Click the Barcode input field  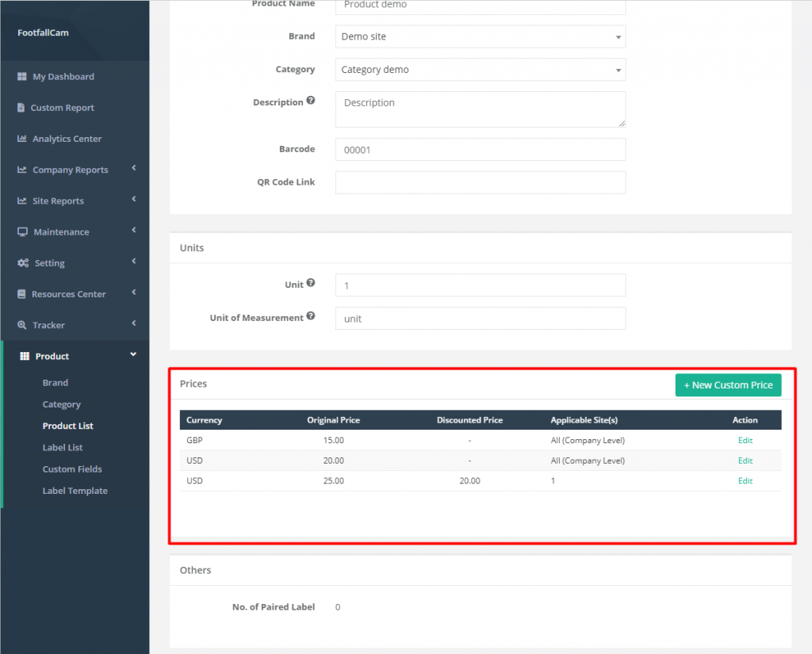click(x=480, y=150)
